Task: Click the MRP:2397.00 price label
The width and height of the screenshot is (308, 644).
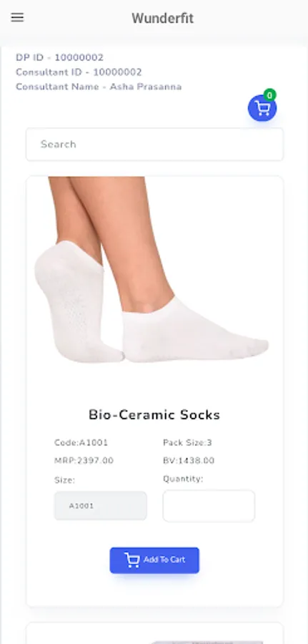Action: [84, 461]
